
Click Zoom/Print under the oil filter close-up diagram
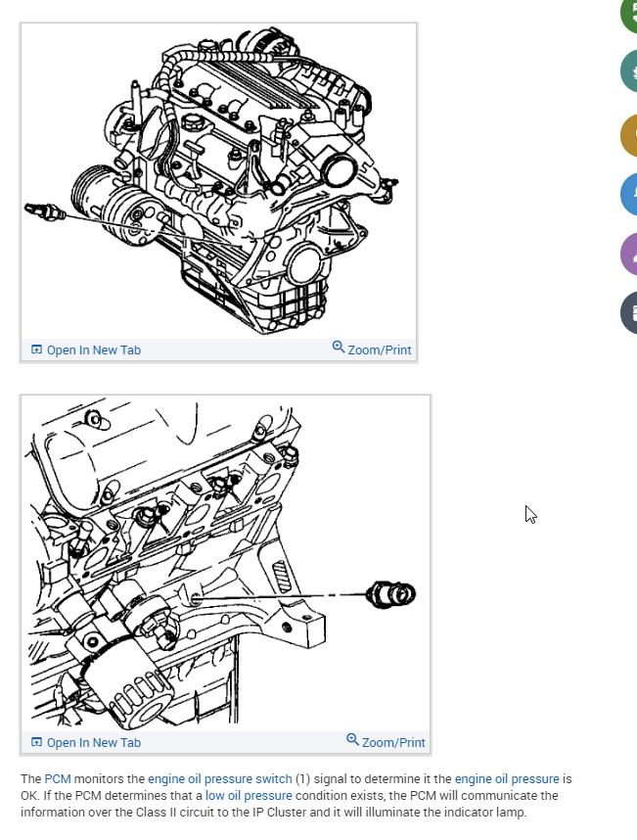click(386, 742)
